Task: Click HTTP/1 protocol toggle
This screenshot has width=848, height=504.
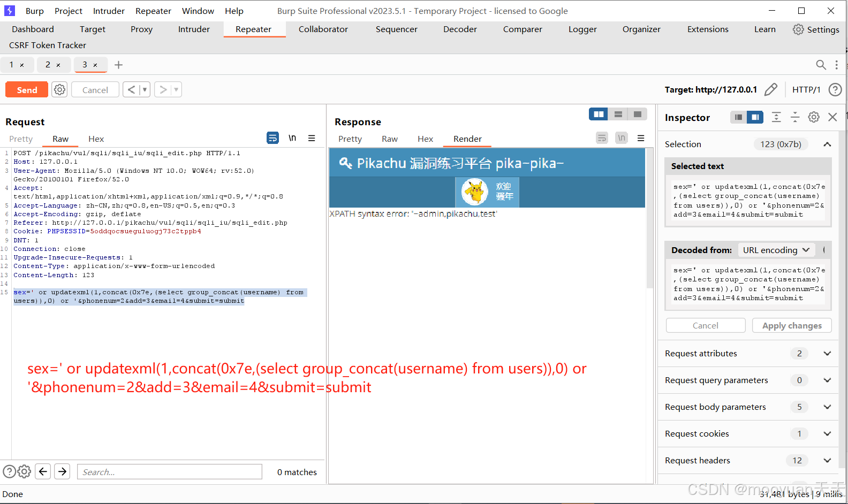Action: click(806, 89)
